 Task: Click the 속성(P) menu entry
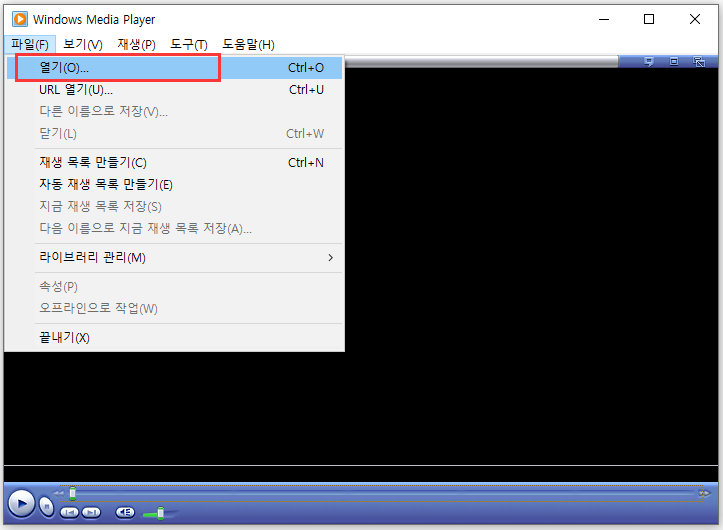pyautogui.click(x=174, y=286)
